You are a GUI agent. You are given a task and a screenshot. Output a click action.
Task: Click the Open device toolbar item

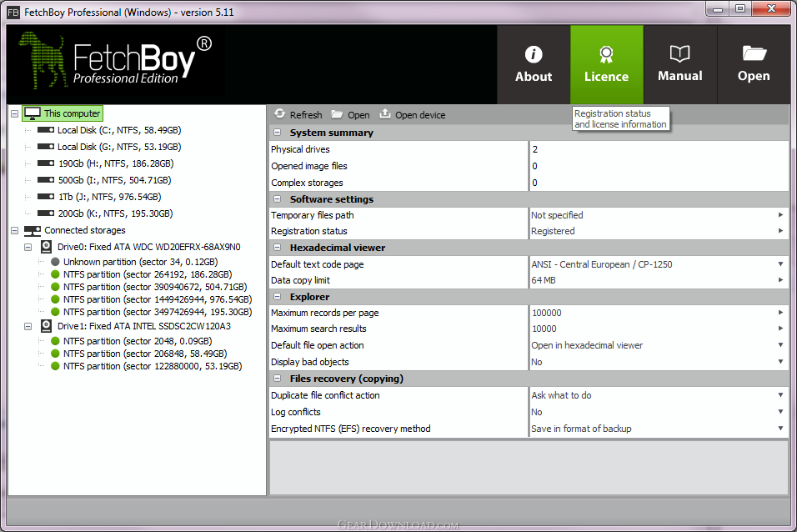pyautogui.click(x=412, y=114)
